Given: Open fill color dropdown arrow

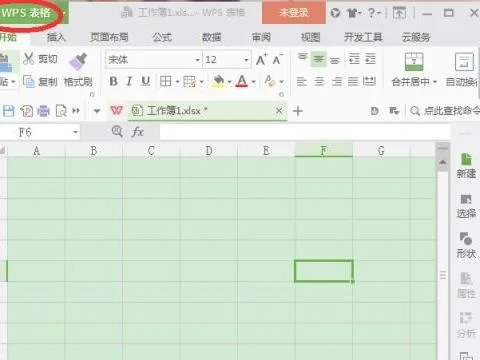Looking at the screenshot, I should pyautogui.click(x=229, y=82).
